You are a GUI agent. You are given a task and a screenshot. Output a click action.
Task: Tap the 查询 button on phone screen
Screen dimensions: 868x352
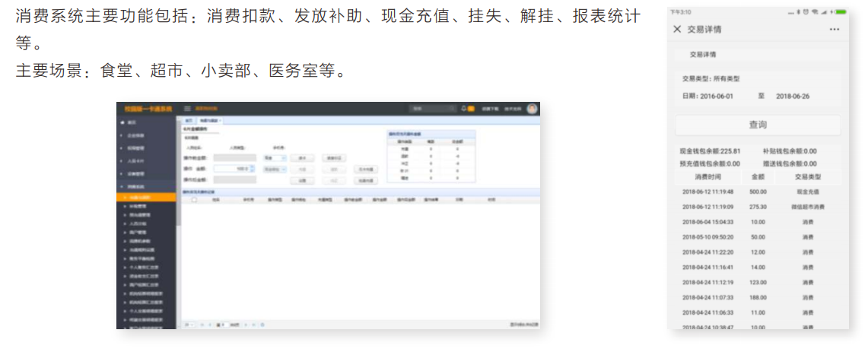(758, 125)
